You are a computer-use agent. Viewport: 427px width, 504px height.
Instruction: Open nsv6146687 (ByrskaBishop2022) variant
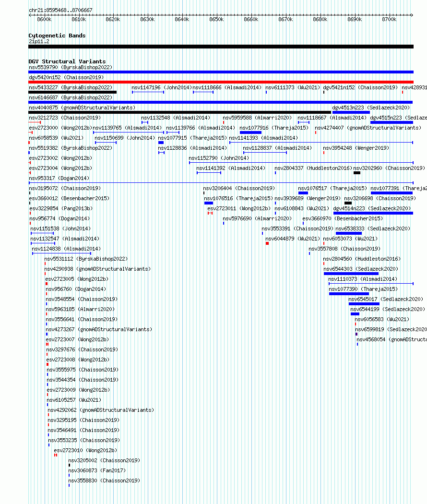[x=71, y=97]
